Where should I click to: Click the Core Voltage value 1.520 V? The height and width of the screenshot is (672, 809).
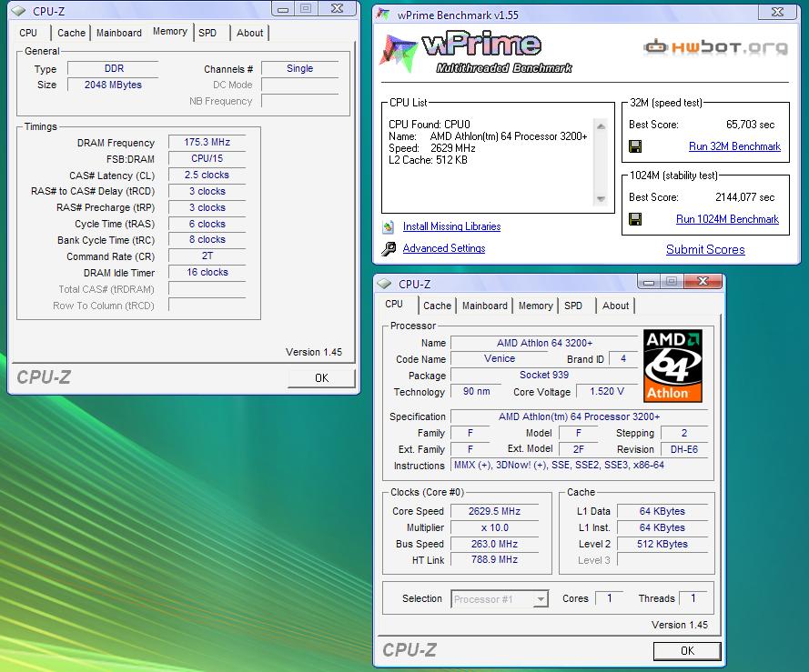pyautogui.click(x=607, y=391)
